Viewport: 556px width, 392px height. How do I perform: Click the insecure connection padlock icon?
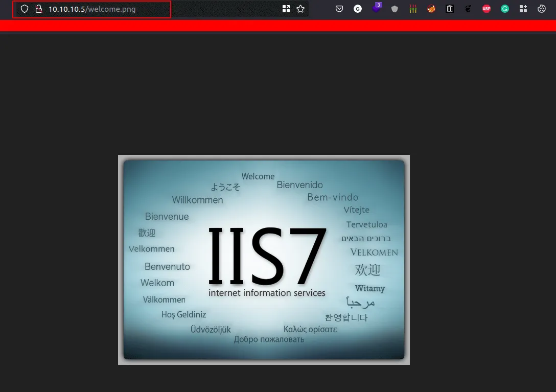38,9
